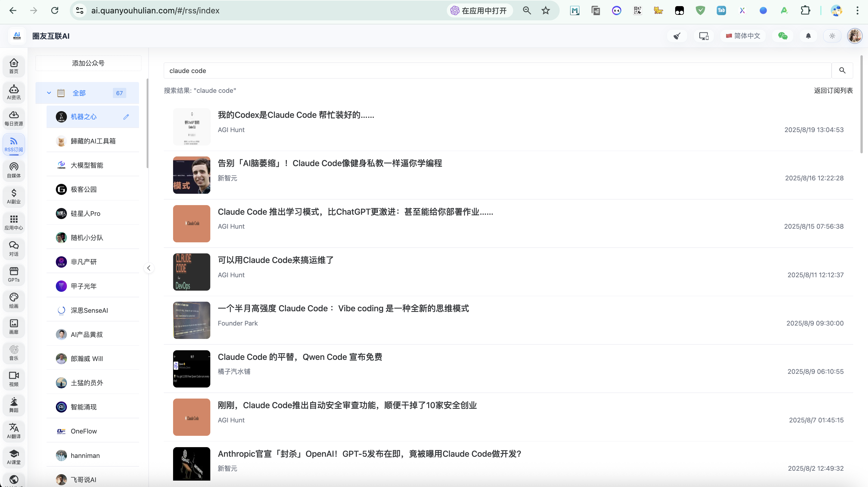Image resolution: width=868 pixels, height=487 pixels.
Task: Click the user avatar in the header
Action: (855, 36)
